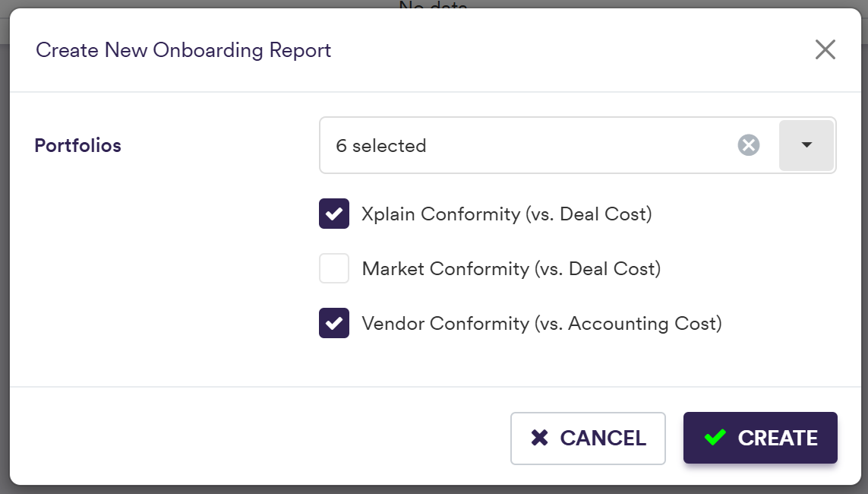Expand the Portfolios dropdown arrow
This screenshot has height=494, width=868.
point(806,145)
